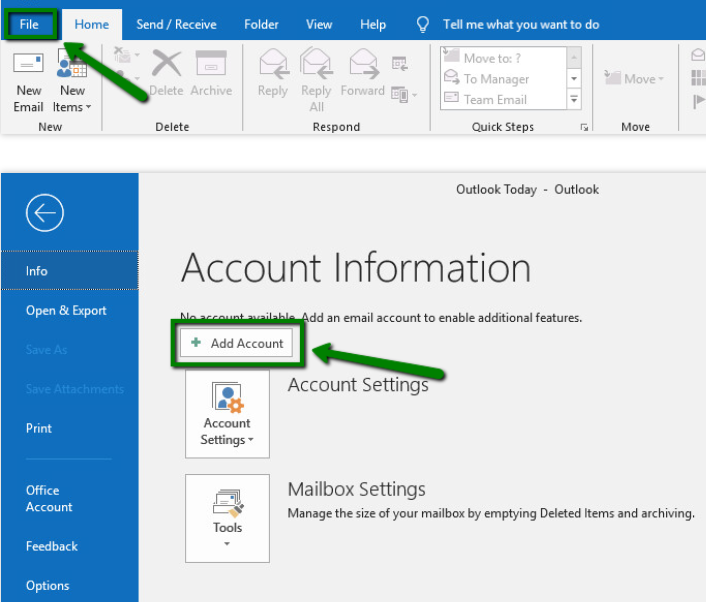Image resolution: width=706 pixels, height=602 pixels.
Task: Select the To Manager quick step
Action: pyautogui.click(x=503, y=79)
